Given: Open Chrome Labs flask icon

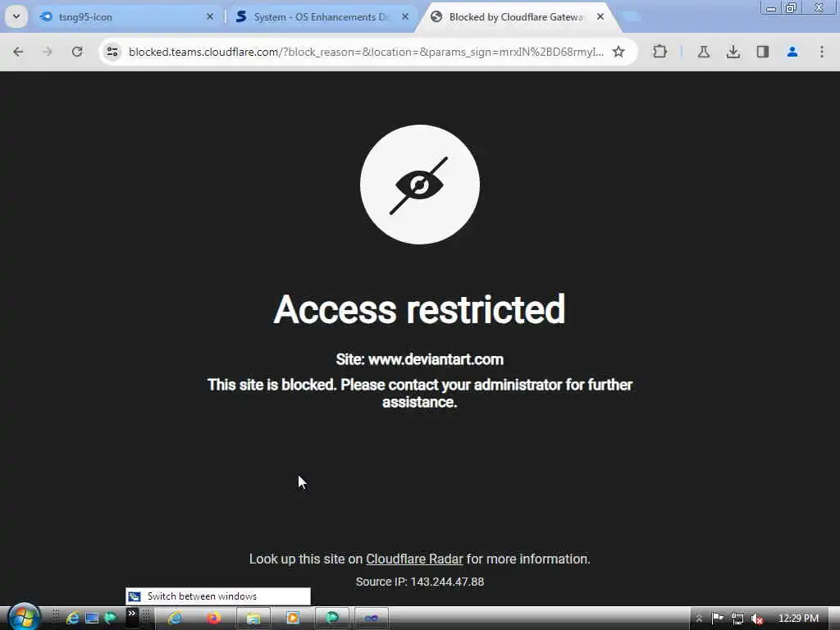Looking at the screenshot, I should [x=703, y=52].
